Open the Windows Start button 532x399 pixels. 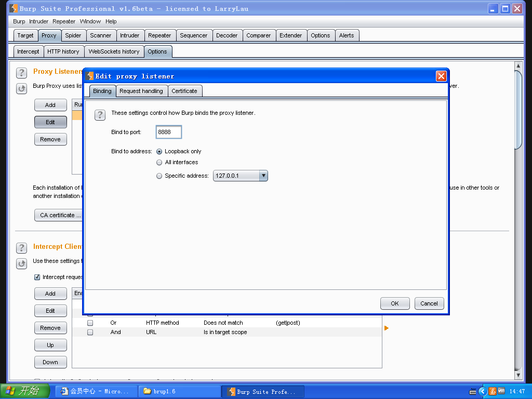[25, 391]
